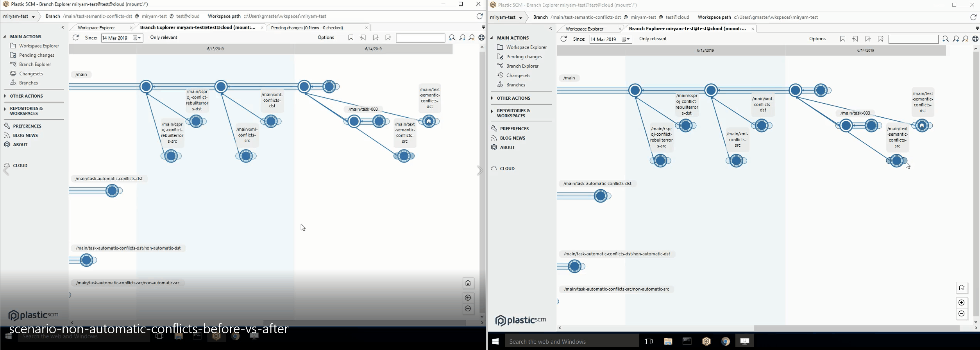Click first magnifier search icon in left toolbar

(452, 38)
